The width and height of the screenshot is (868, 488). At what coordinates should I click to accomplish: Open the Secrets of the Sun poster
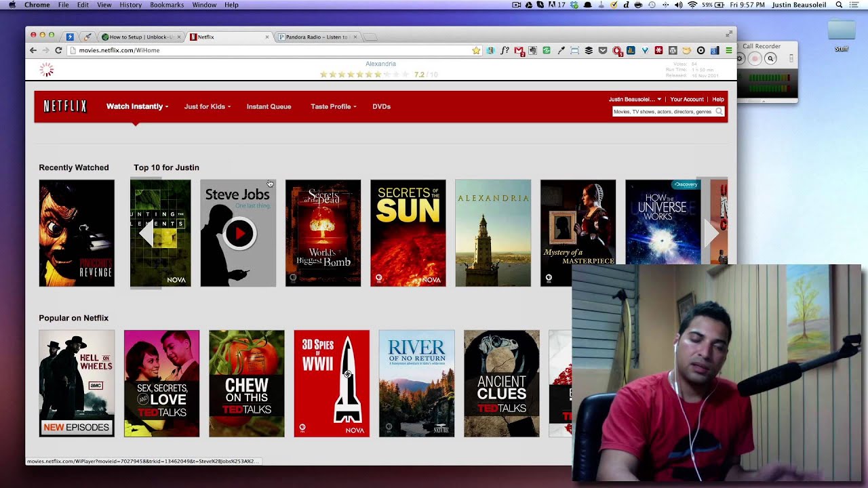408,233
